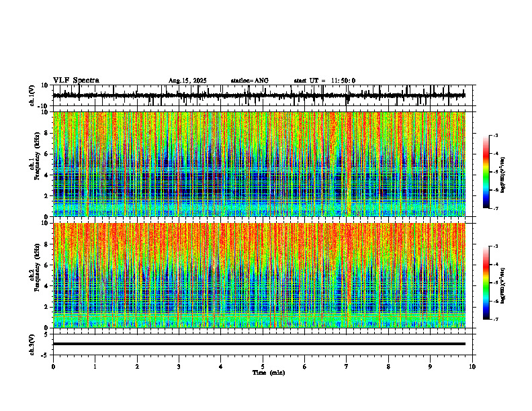Click the "4" tick on the time axis
The width and height of the screenshot is (532, 411).
(221, 367)
